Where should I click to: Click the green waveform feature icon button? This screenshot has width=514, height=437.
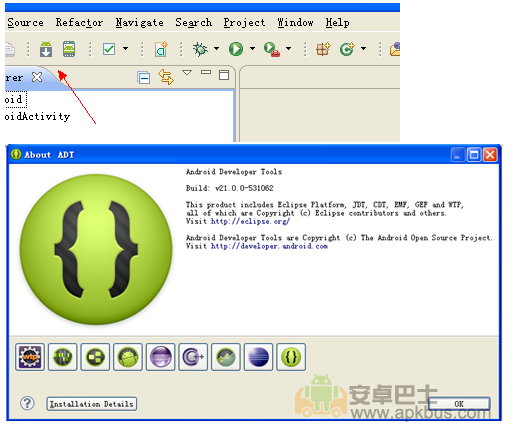click(x=63, y=357)
